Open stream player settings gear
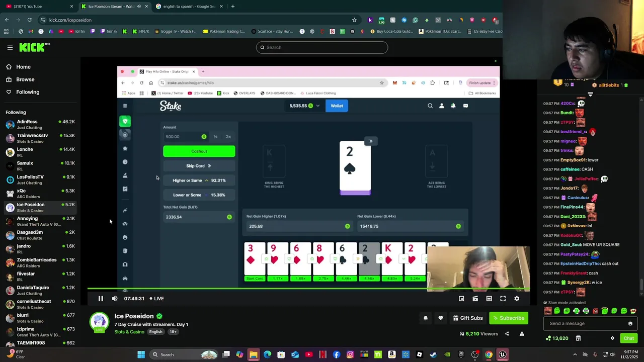The image size is (644, 362). [517, 299]
